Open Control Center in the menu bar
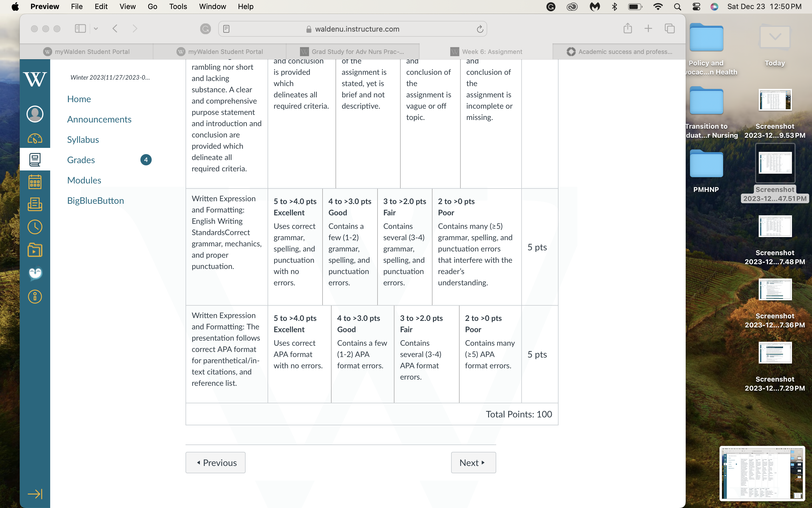Image resolution: width=812 pixels, height=508 pixels. [x=696, y=7]
